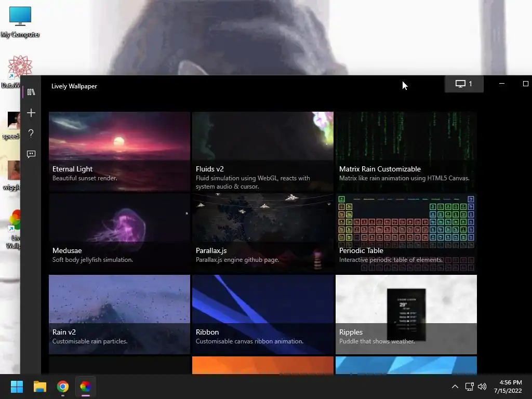Select the Rain v2 wallpaper
The width and height of the screenshot is (532, 399).
pos(119,314)
